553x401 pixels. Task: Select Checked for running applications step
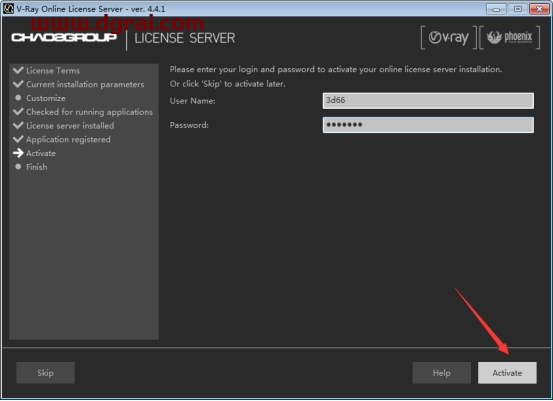coord(89,112)
